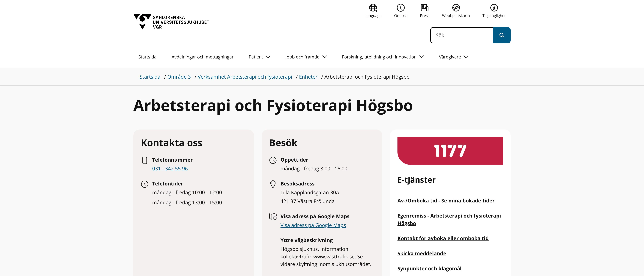Viewport: 644px width, 276px height.
Task: Open the Forskning, utbildning och innovation item
Action: pyautogui.click(x=379, y=57)
